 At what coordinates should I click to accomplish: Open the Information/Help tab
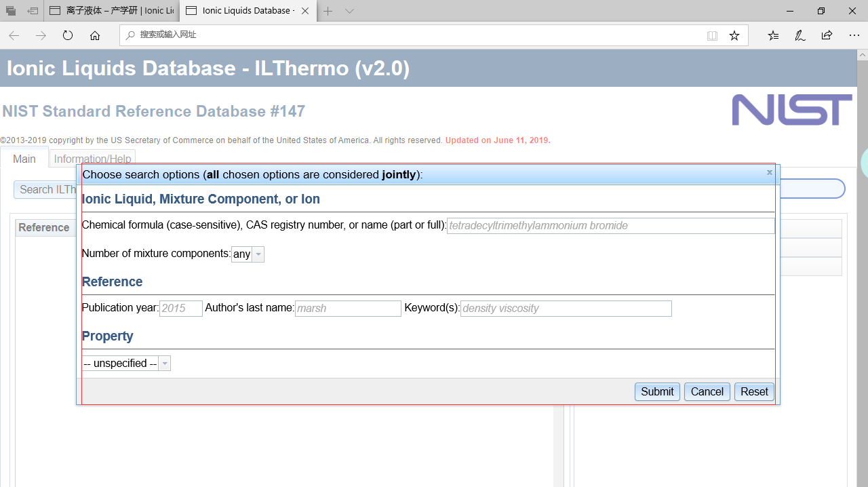coord(93,159)
